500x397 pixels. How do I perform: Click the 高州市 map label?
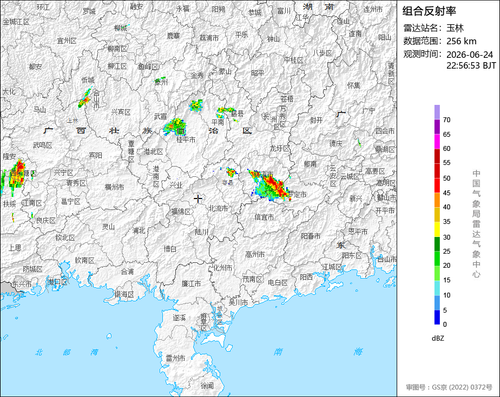255,254
